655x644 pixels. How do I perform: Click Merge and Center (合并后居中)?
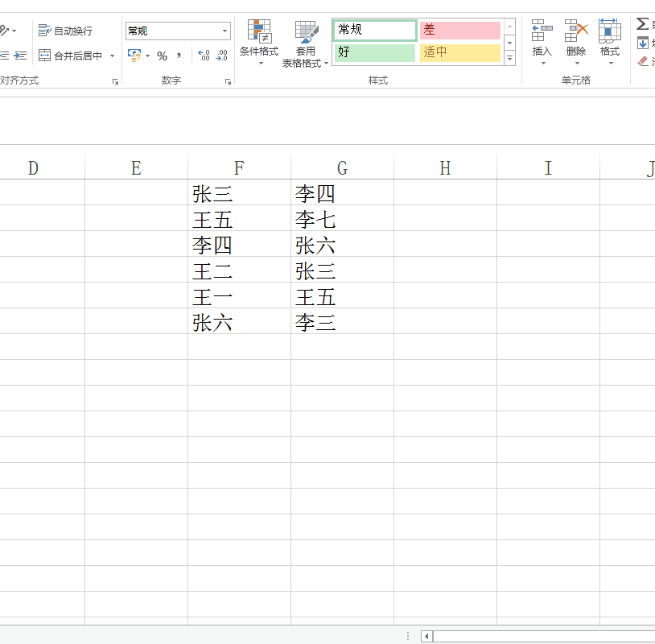pos(70,56)
